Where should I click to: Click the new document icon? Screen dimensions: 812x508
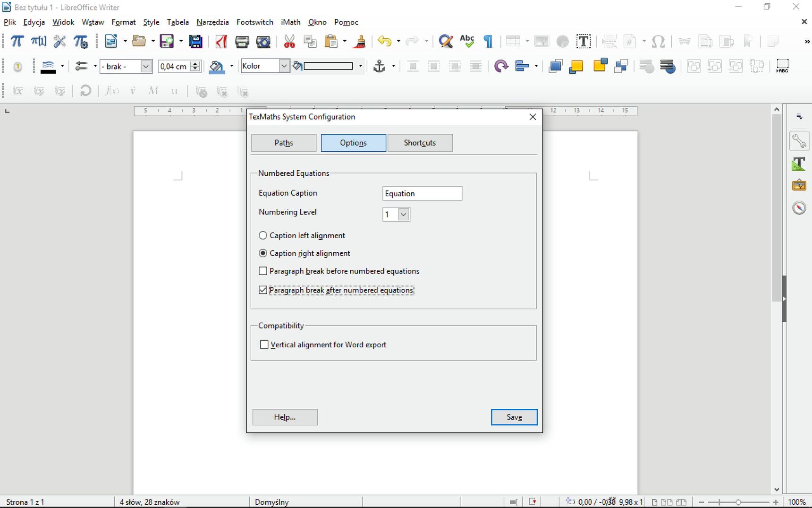pyautogui.click(x=111, y=42)
